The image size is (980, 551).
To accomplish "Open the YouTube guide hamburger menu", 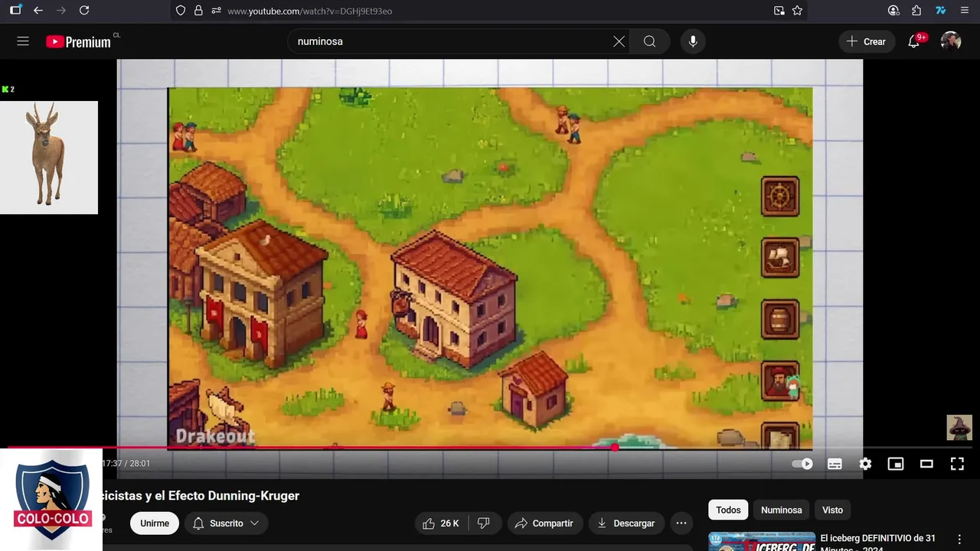I will tap(23, 41).
